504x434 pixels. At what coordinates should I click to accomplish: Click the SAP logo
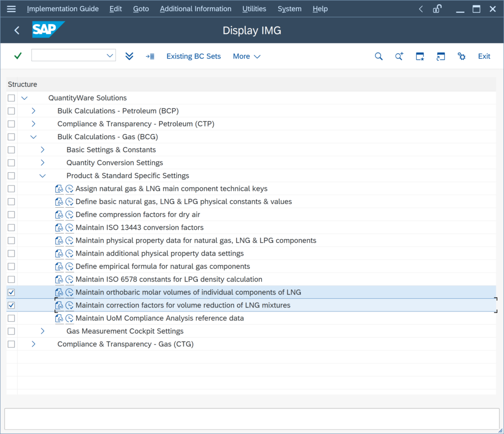(48, 30)
